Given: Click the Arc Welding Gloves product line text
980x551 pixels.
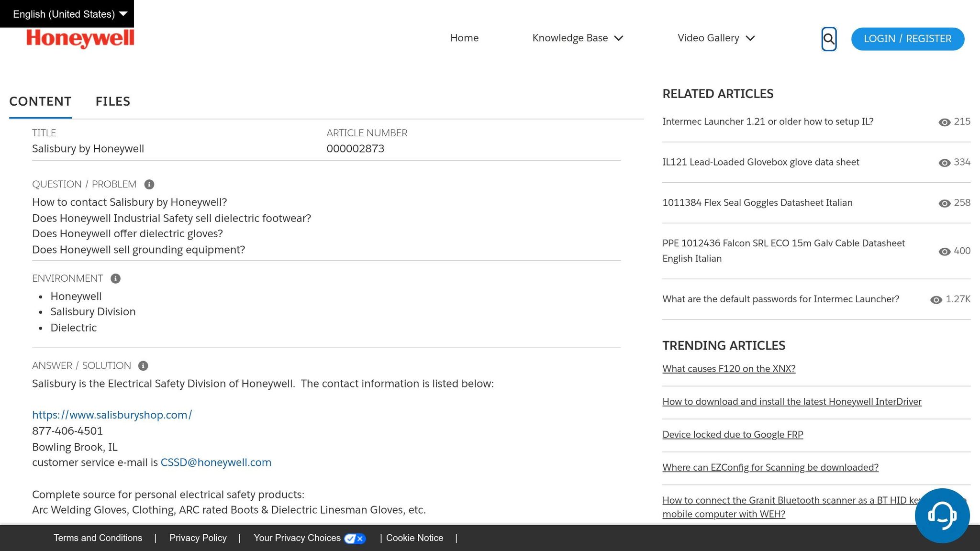Looking at the screenshot, I should coord(229,510).
